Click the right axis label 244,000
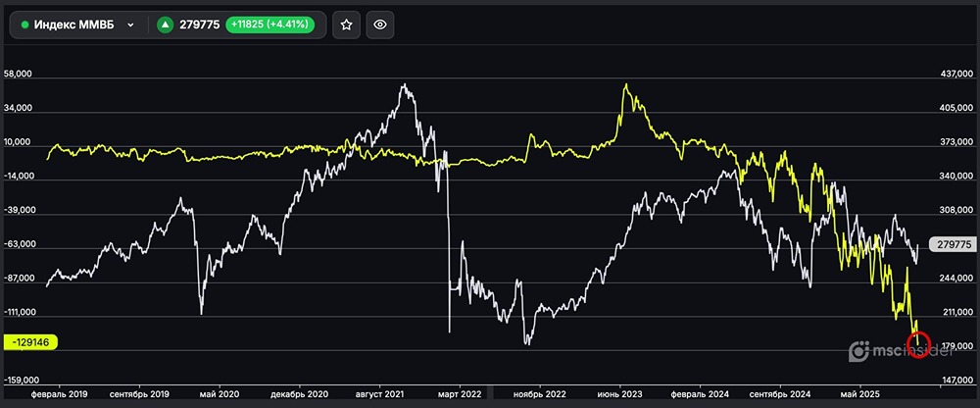 pos(956,279)
